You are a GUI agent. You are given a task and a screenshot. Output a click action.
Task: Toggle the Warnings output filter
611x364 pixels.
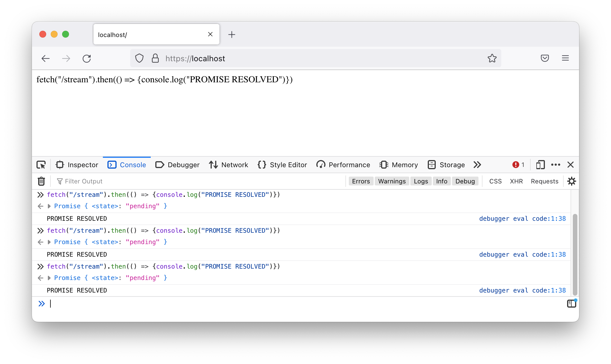click(392, 181)
